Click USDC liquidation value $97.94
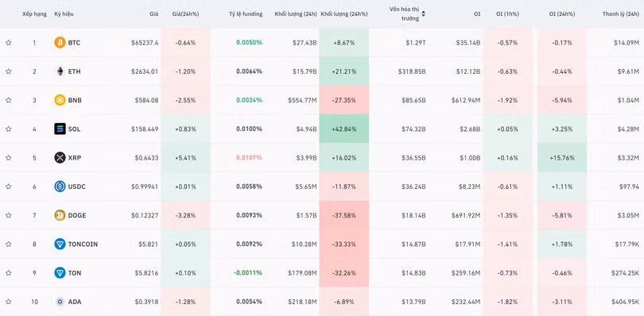 629,187
